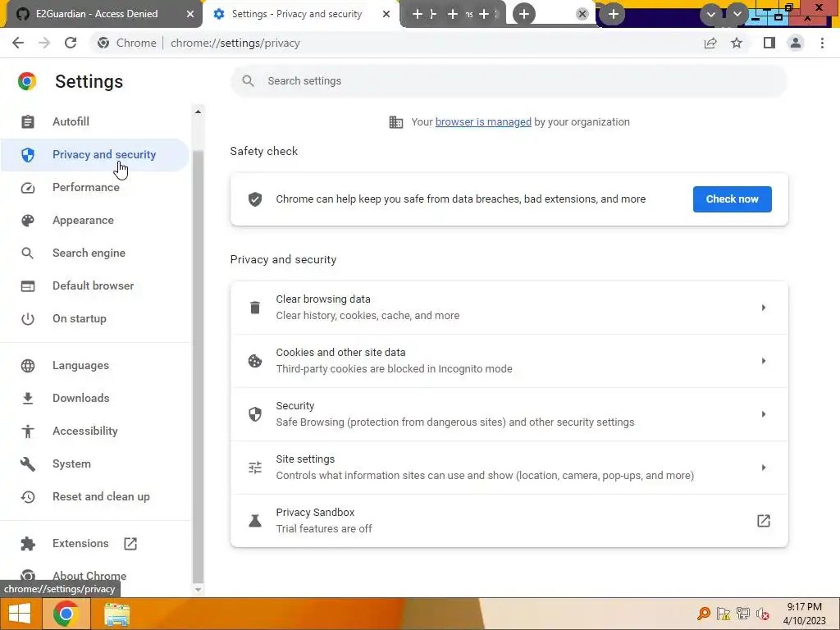Open Privacy Sandbox external link icon

coord(764,521)
